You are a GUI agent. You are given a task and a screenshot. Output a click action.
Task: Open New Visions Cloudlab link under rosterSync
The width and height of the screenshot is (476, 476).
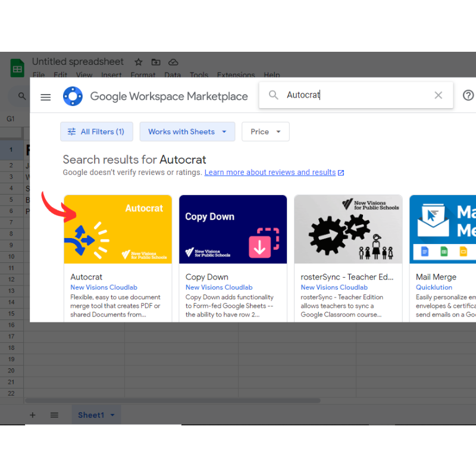(334, 287)
